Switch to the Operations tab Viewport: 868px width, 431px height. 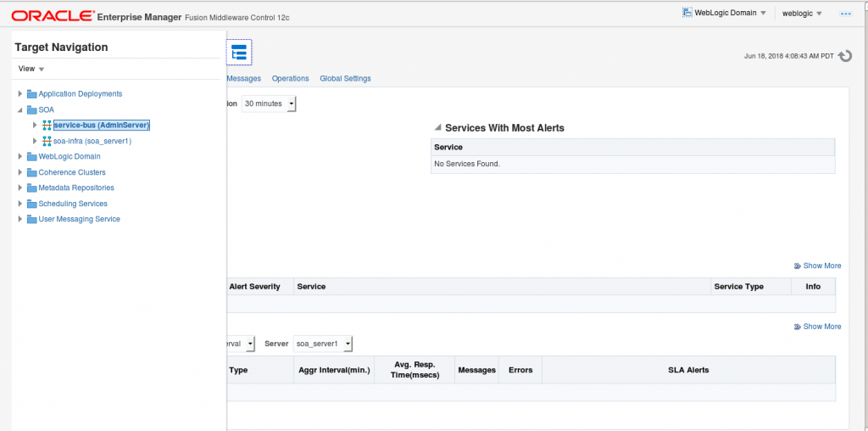coord(290,79)
